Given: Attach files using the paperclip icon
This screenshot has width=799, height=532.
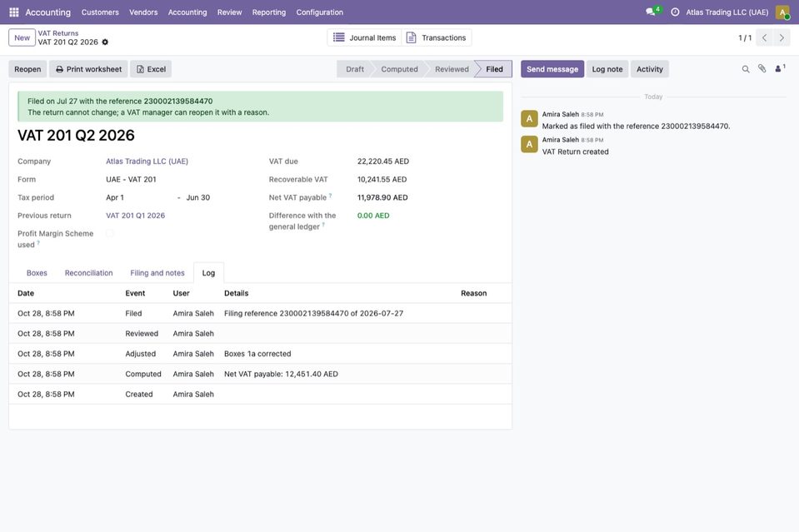Looking at the screenshot, I should (762, 69).
